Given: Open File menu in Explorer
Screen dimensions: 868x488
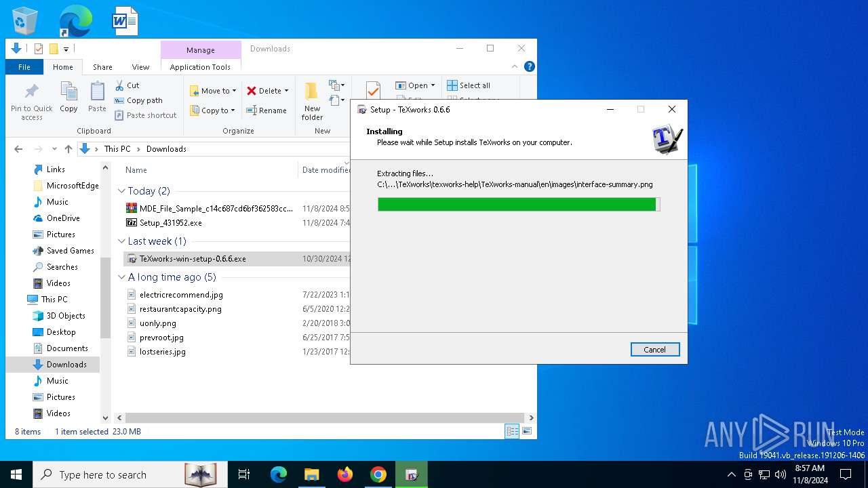Looking at the screenshot, I should 24,67.
